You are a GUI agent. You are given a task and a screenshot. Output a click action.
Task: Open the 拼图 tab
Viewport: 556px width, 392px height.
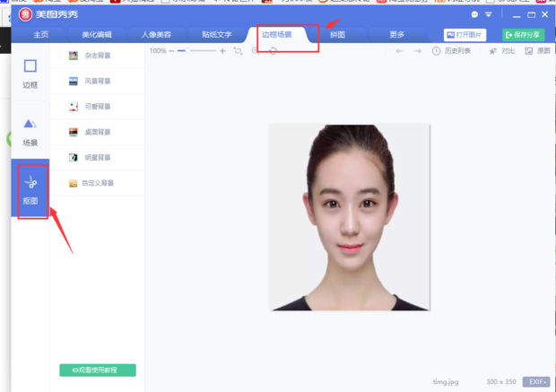pos(337,35)
